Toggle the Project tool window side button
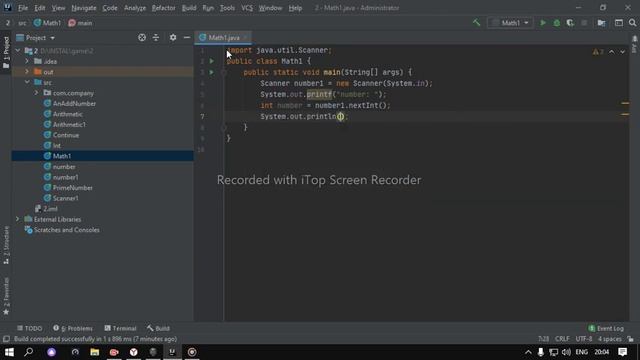Screen dimensions: 640x360 pos(6,52)
